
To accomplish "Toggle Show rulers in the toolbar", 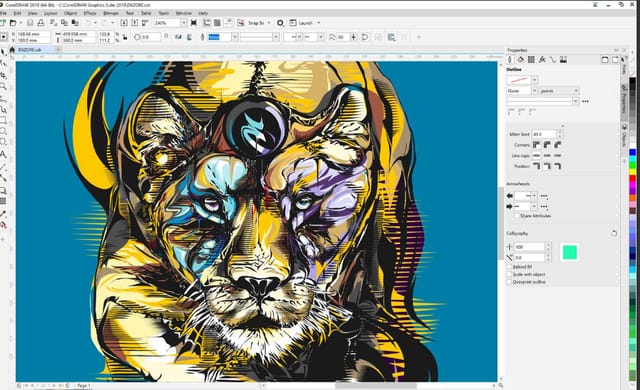I will coord(207,23).
